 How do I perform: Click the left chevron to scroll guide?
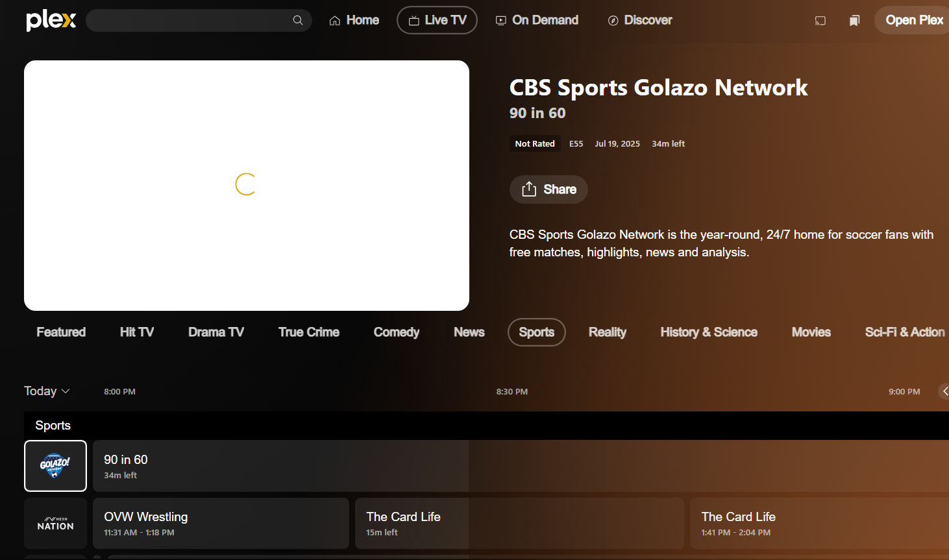coord(944,391)
